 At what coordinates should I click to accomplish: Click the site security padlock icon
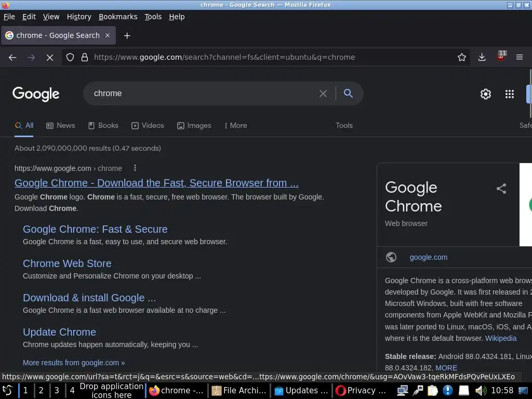point(85,57)
